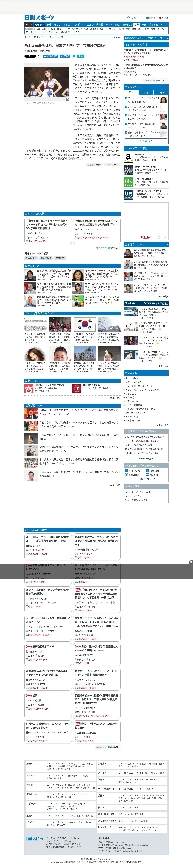Click keyword tag 斎藤ちはる

(46, 258)
